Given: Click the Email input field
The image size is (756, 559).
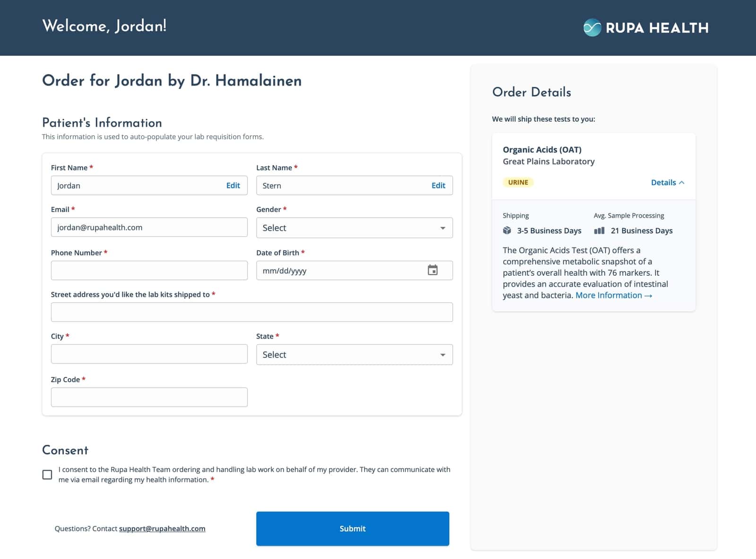Looking at the screenshot, I should [x=149, y=227].
